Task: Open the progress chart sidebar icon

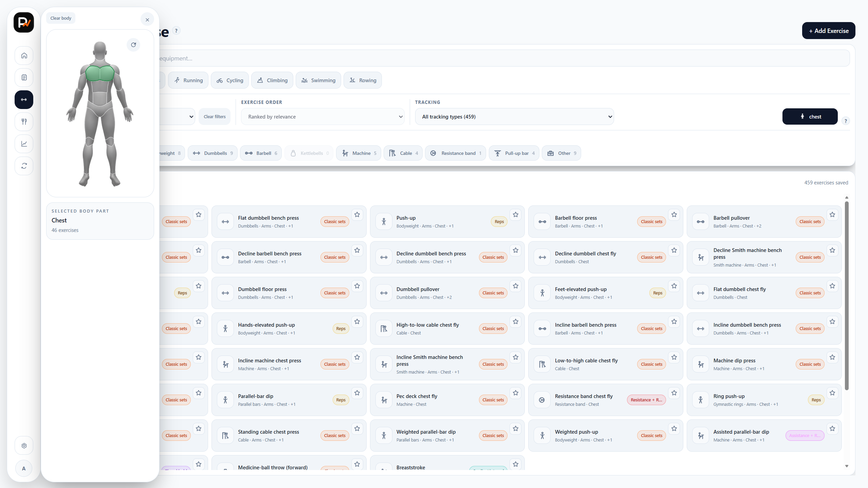Action: coord(24,144)
